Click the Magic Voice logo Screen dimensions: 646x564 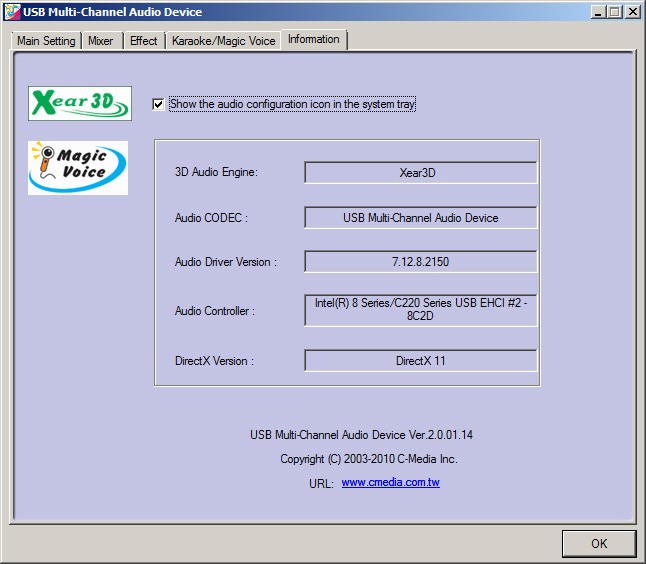click(78, 167)
